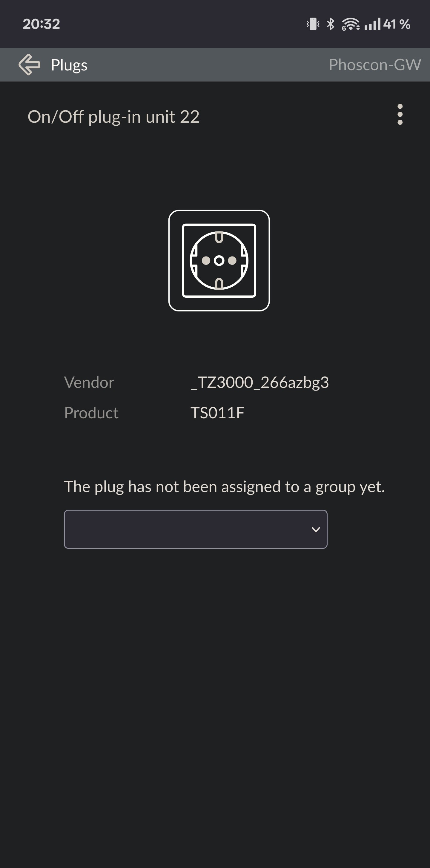Tap the Vendor label
Viewport: 430px width, 868px height.
click(x=89, y=383)
